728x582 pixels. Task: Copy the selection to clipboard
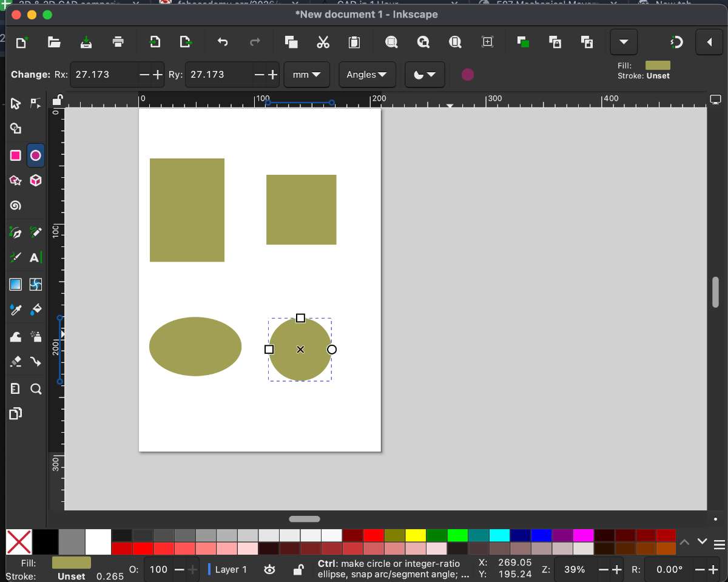[291, 42]
